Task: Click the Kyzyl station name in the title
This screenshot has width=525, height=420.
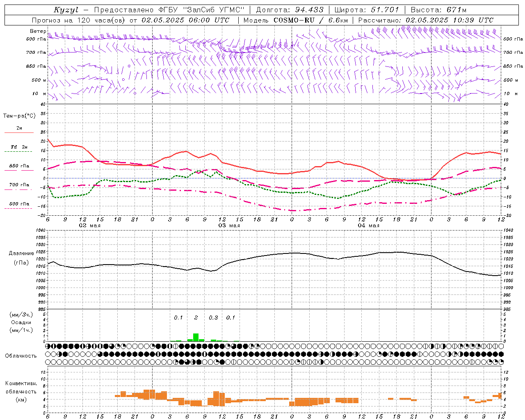Action: (66, 10)
